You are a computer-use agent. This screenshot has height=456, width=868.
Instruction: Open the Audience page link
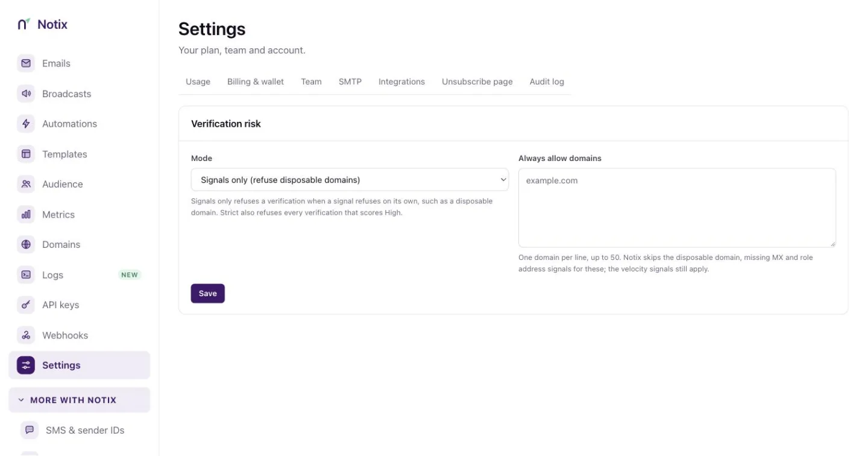(80, 184)
